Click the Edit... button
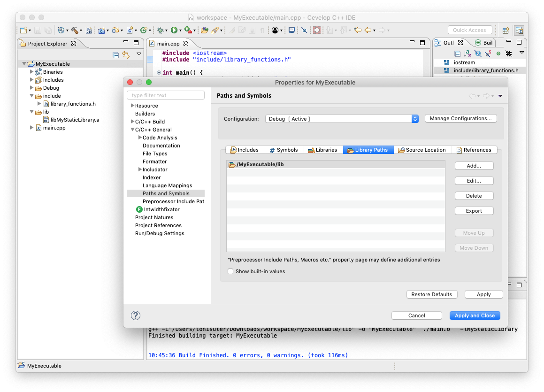 [474, 181]
